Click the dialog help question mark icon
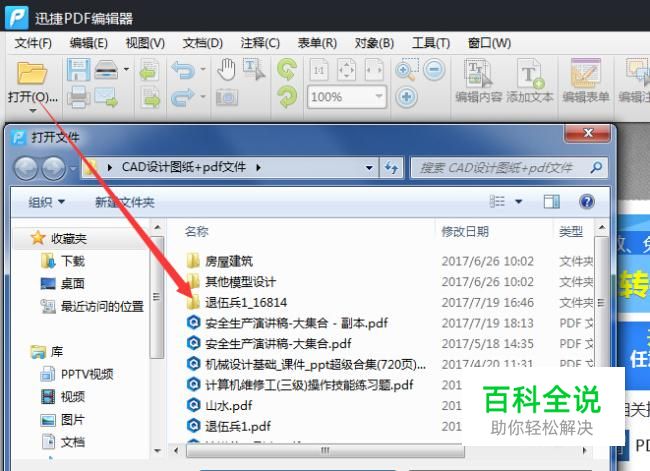650x471 pixels. 587,202
